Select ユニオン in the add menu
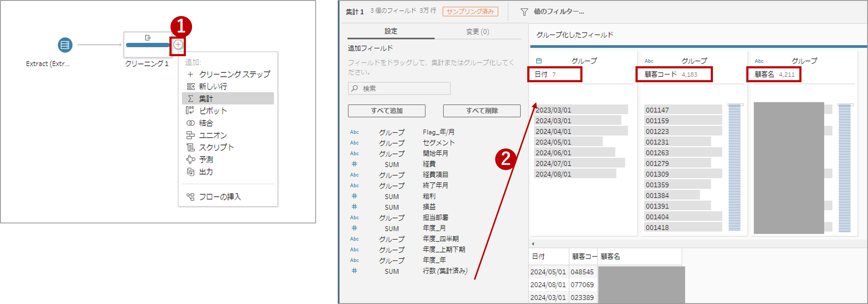Viewport: 868px width, 304px height. (x=228, y=135)
